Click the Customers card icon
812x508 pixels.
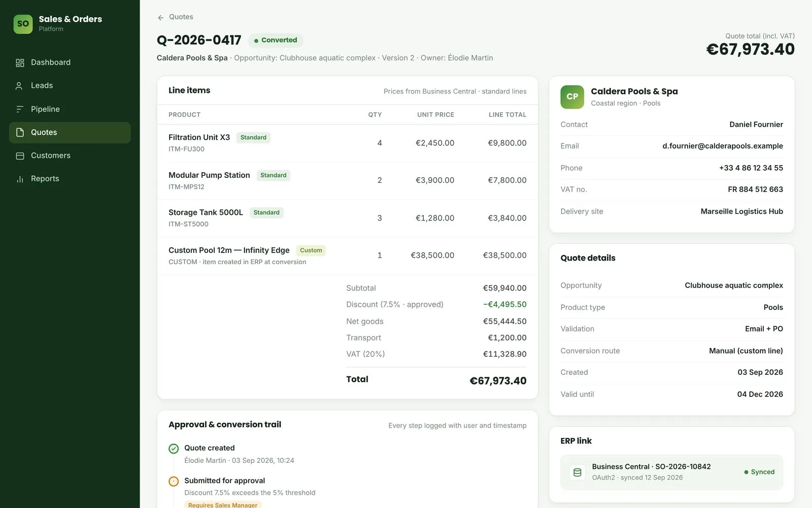pyautogui.click(x=20, y=156)
